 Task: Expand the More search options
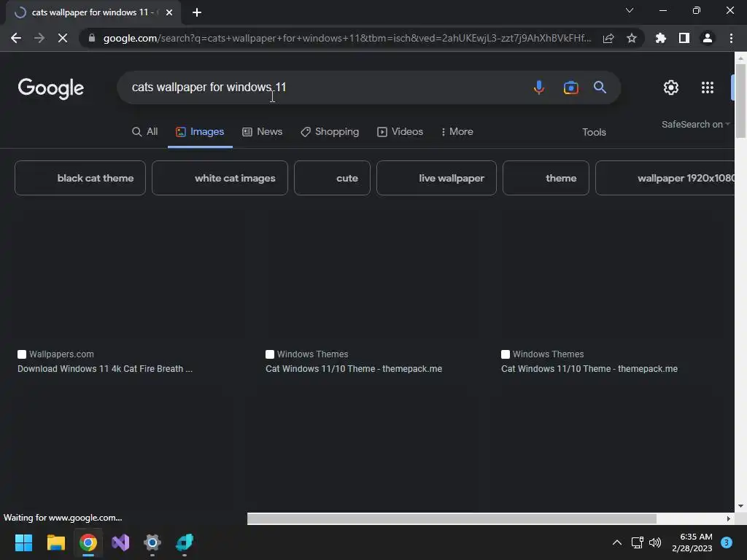point(457,132)
